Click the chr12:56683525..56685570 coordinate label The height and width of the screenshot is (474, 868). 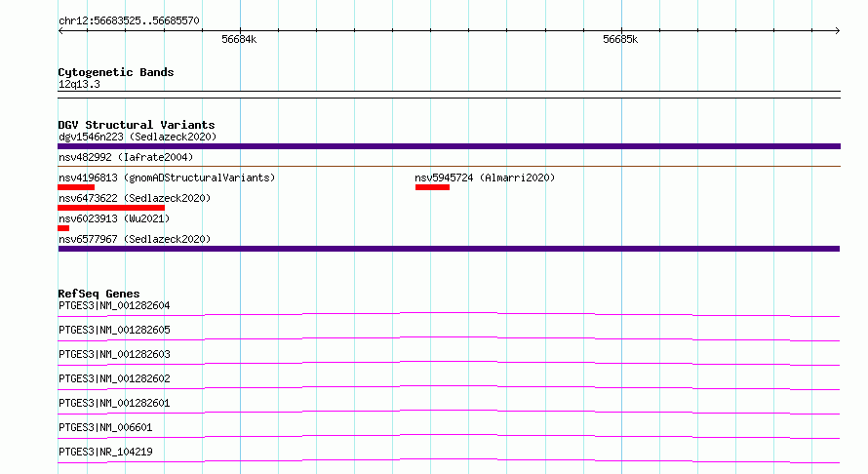tap(129, 20)
